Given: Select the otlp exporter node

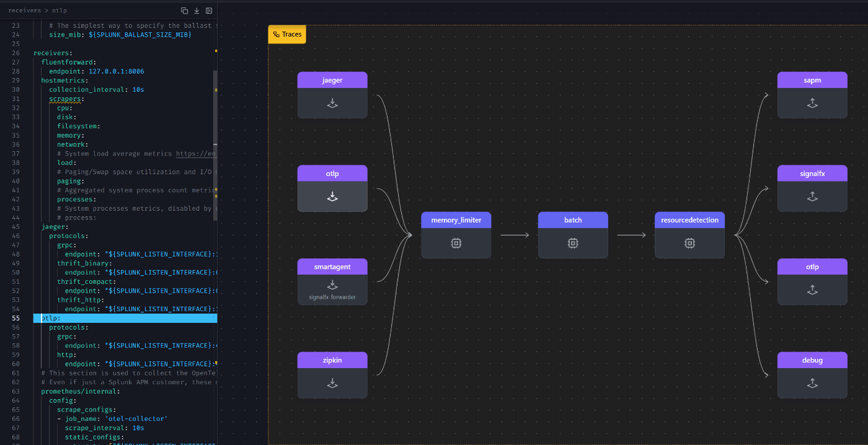Looking at the screenshot, I should (x=812, y=282).
